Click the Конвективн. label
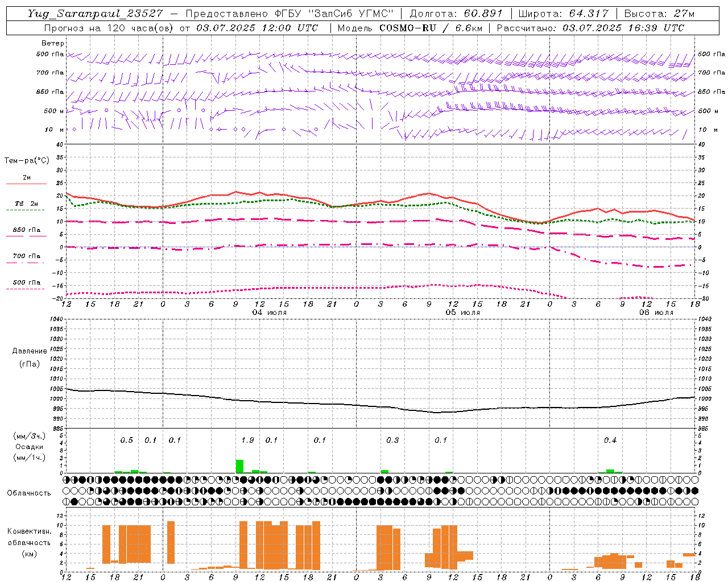This screenshot has width=728, height=582. (30, 531)
